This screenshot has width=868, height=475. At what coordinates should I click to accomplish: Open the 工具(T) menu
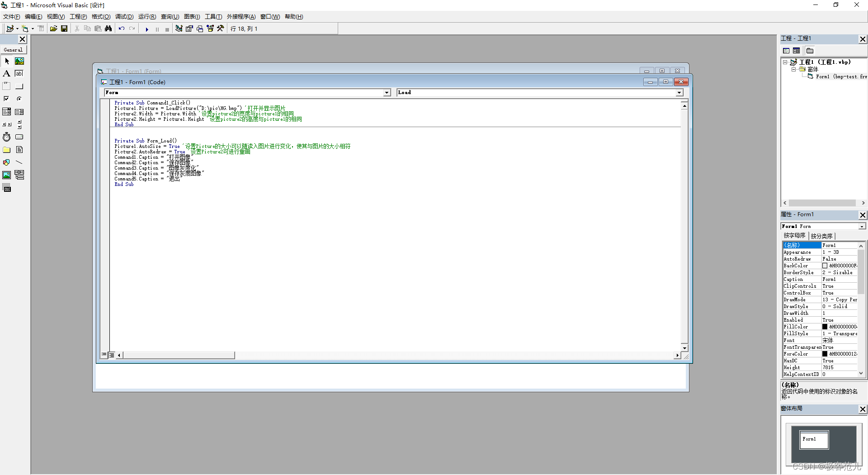tap(213, 17)
